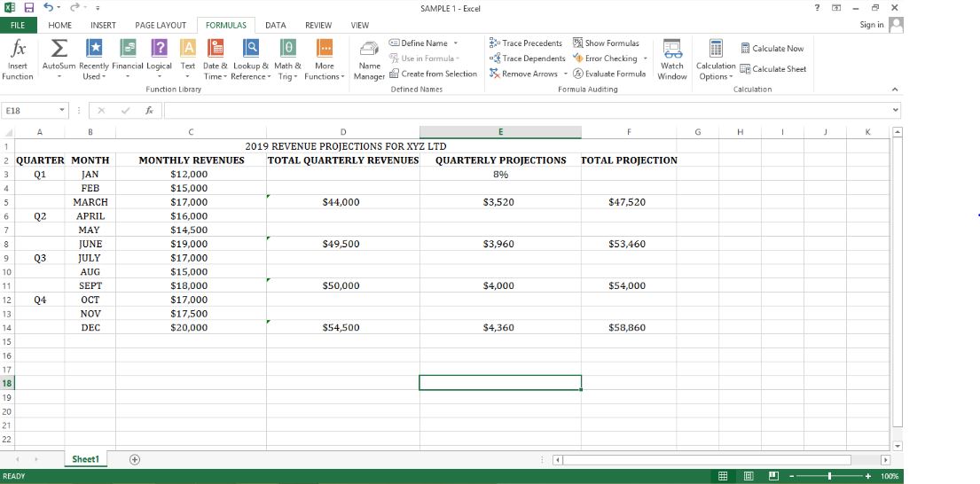
Task: Expand the Define Name dropdown arrow
Action: pos(456,43)
